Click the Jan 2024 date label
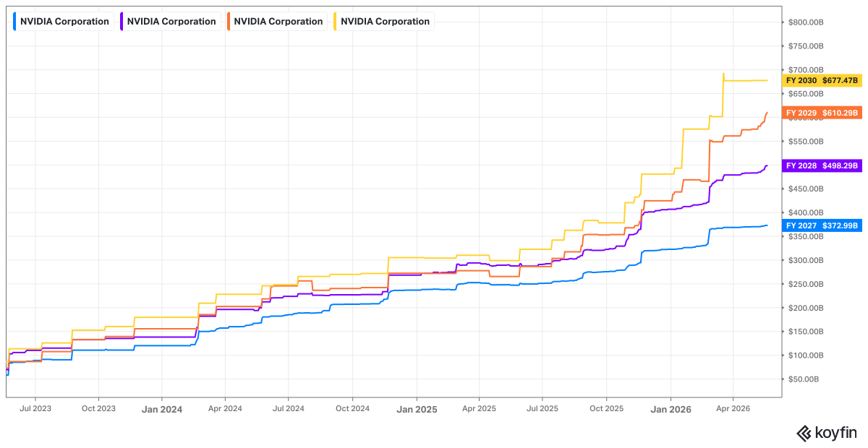868x448 pixels. tap(162, 409)
